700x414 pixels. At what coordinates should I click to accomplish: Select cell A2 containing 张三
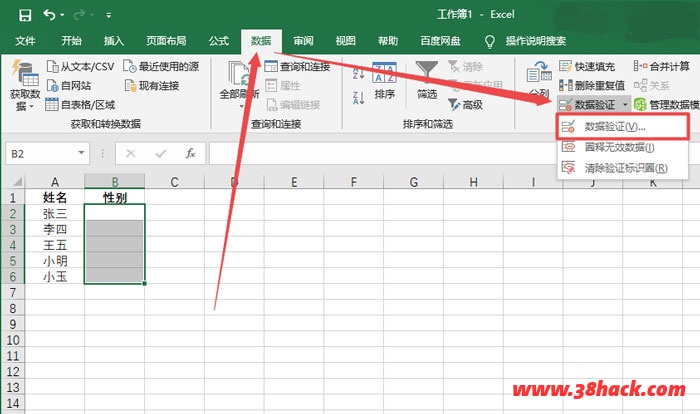[x=56, y=213]
